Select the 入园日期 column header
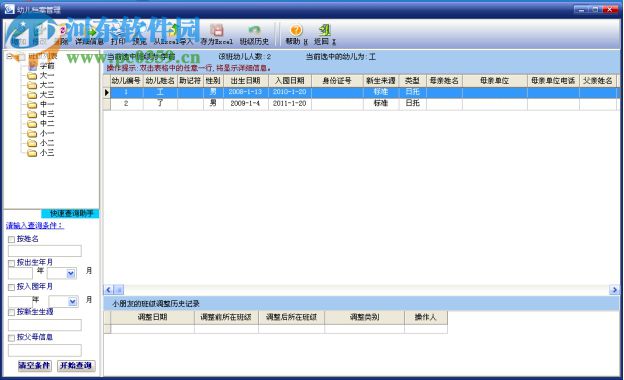The height and width of the screenshot is (380, 624). [290, 81]
